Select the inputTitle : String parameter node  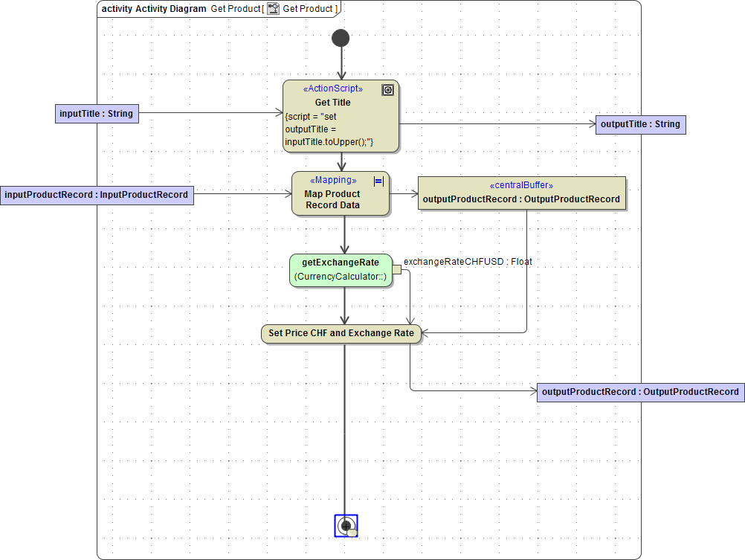click(x=97, y=113)
